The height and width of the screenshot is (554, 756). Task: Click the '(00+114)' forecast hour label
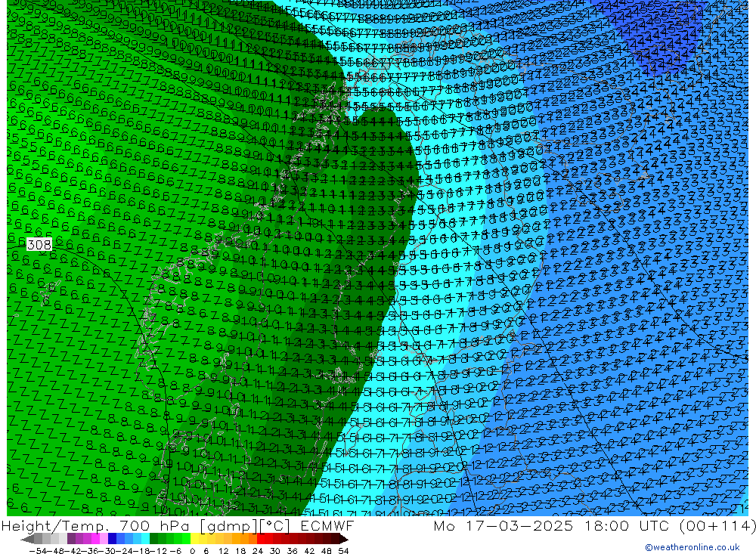point(717,525)
